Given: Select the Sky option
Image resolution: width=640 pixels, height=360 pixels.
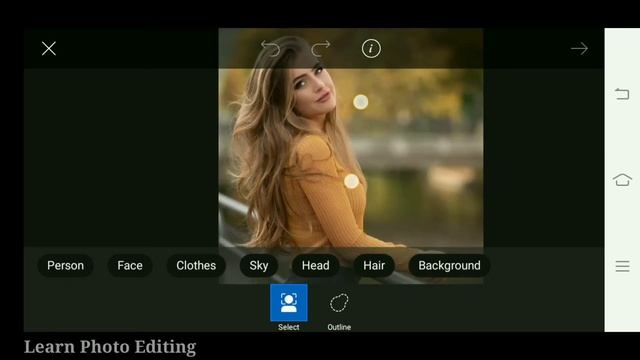Looking at the screenshot, I should coord(259,266).
